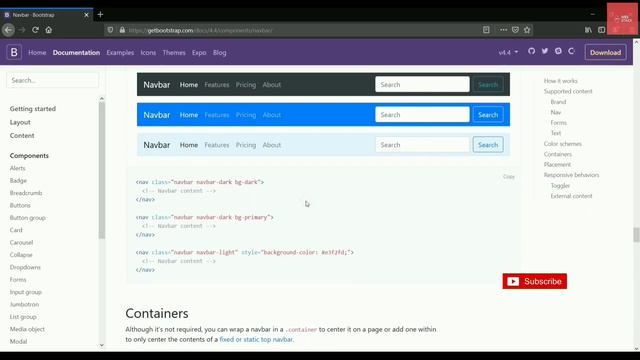This screenshot has width=640, height=360.
Task: Open the fixed or static top navbar link
Action: click(x=256, y=340)
